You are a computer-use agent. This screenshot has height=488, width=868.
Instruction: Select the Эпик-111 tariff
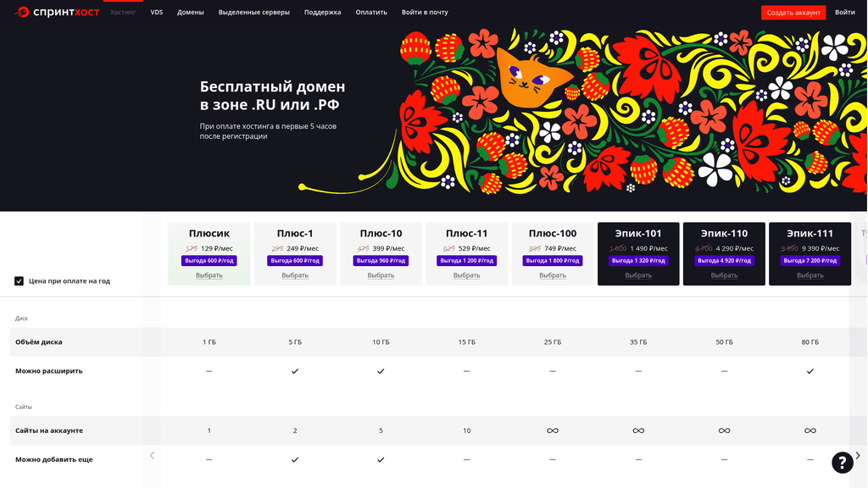810,276
